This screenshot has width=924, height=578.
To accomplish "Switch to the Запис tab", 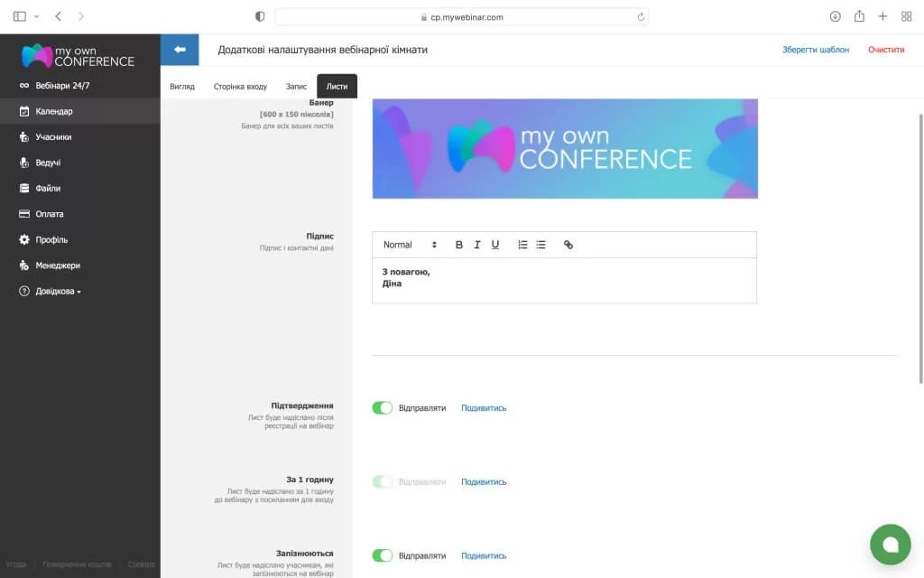I will (x=296, y=87).
